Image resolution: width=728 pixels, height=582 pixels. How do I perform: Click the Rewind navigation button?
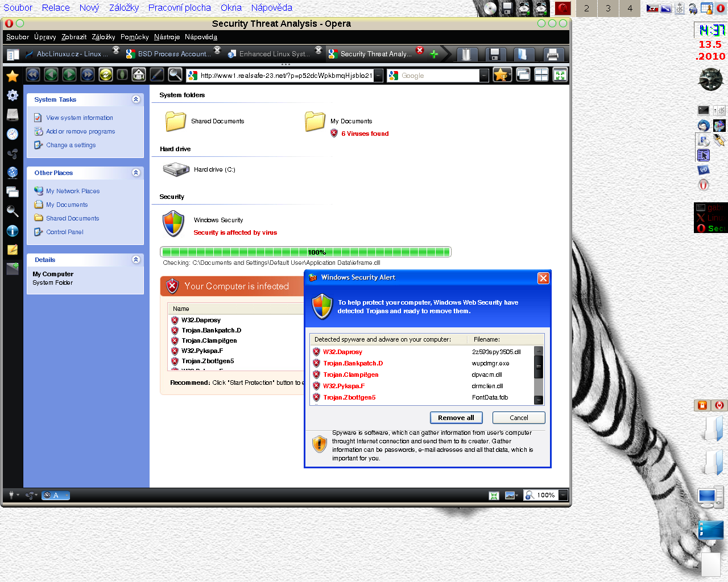click(x=33, y=74)
